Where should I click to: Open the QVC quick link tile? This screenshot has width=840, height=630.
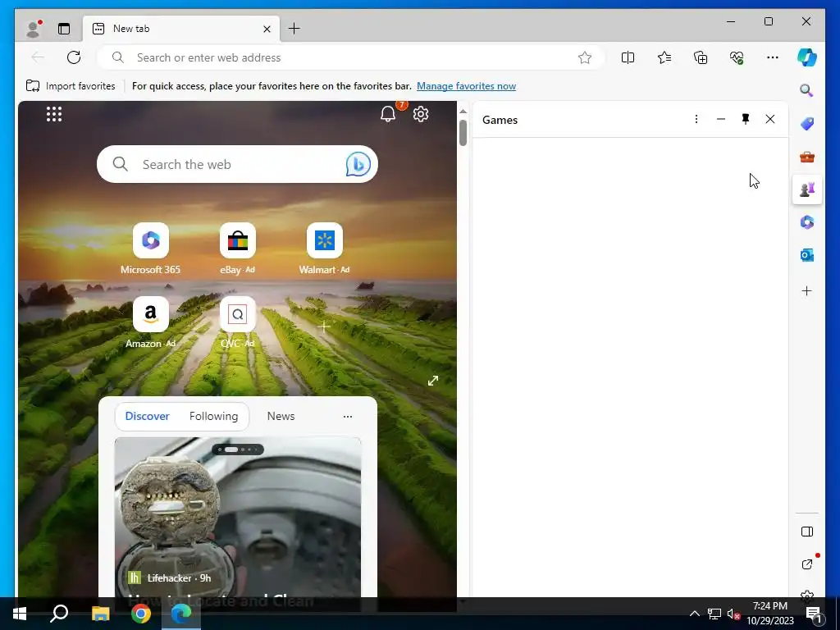(x=237, y=322)
